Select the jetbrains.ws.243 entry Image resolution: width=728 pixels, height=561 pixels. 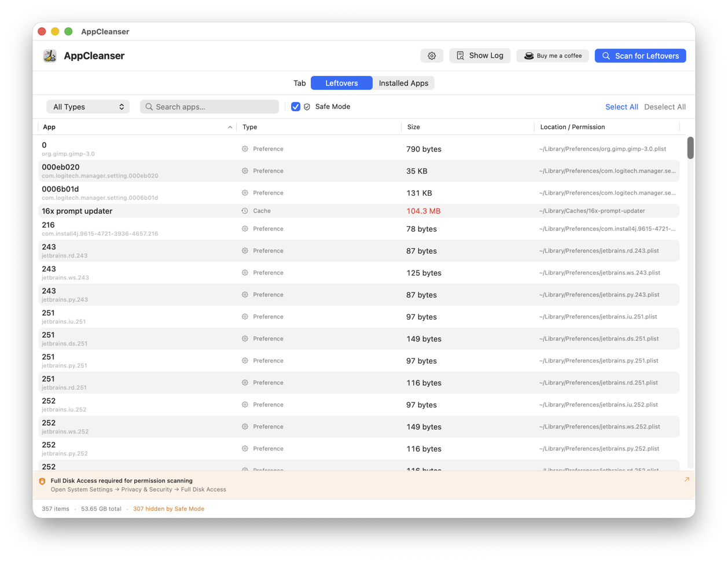359,273
